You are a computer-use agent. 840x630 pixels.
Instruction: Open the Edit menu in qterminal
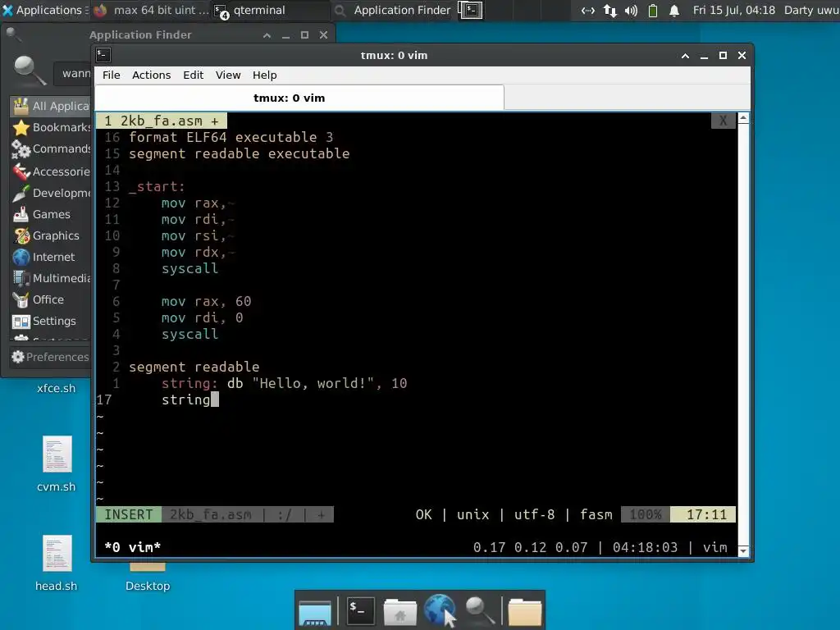(193, 75)
